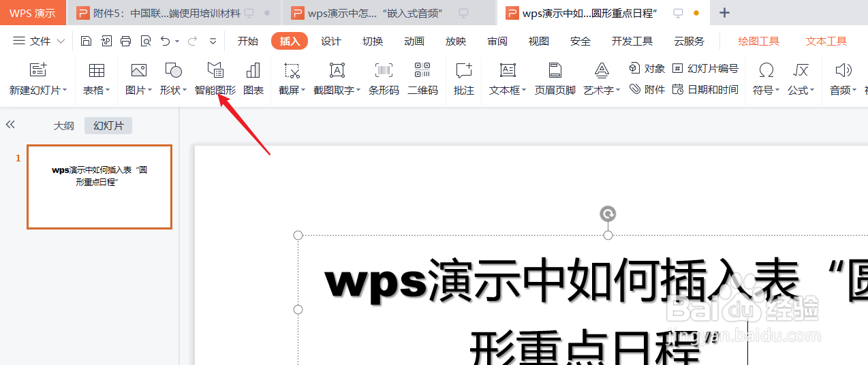868x365 pixels.
Task: Select slide 1 thumbnail
Action: (99, 186)
